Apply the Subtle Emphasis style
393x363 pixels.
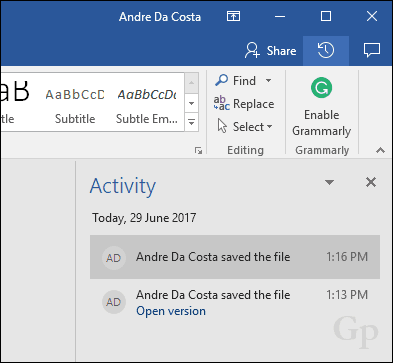click(147, 103)
